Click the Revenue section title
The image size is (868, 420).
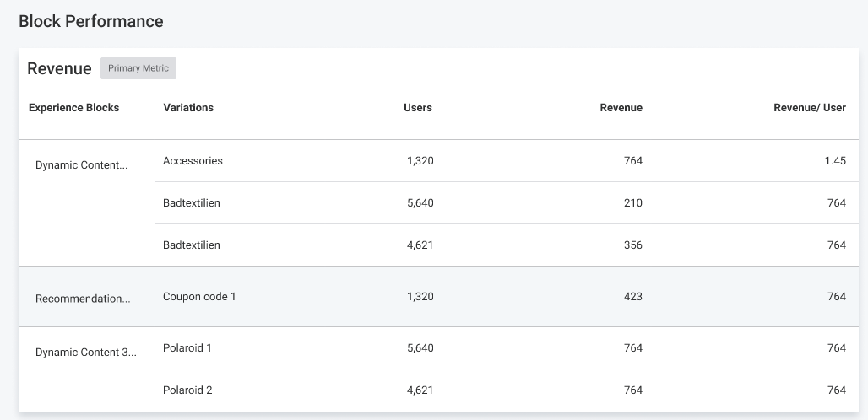pyautogui.click(x=59, y=68)
